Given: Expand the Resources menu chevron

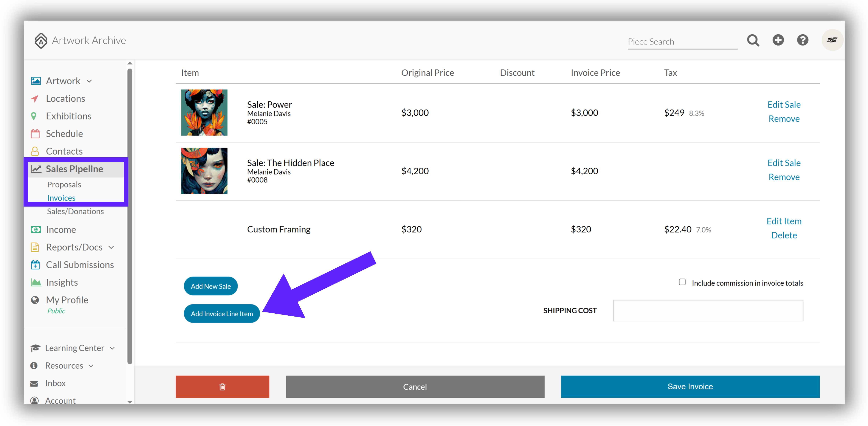Looking at the screenshot, I should click(x=91, y=366).
